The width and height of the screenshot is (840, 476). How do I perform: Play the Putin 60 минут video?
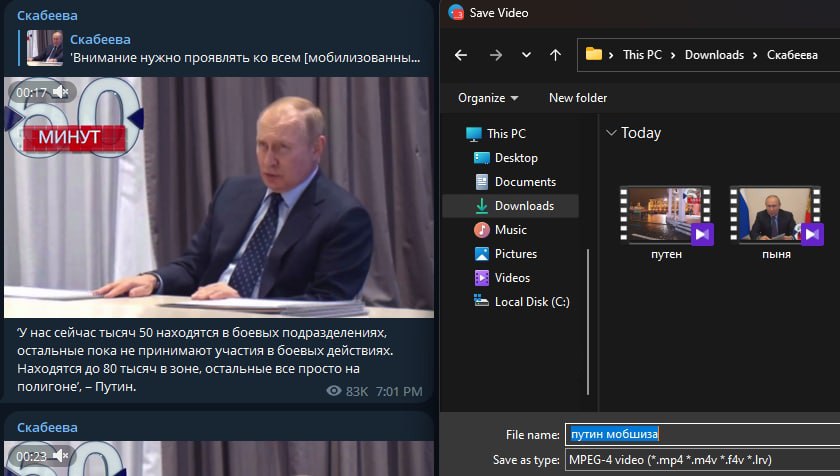pyautogui.click(x=219, y=198)
